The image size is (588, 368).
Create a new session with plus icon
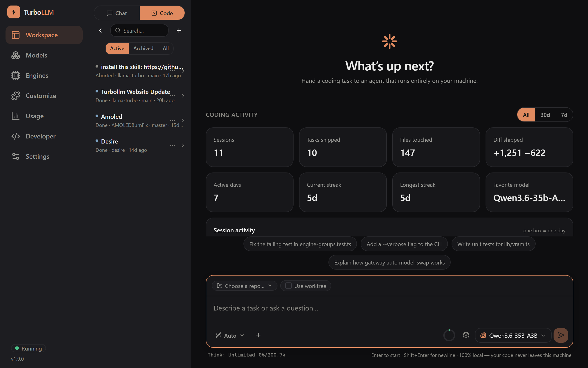click(x=179, y=31)
